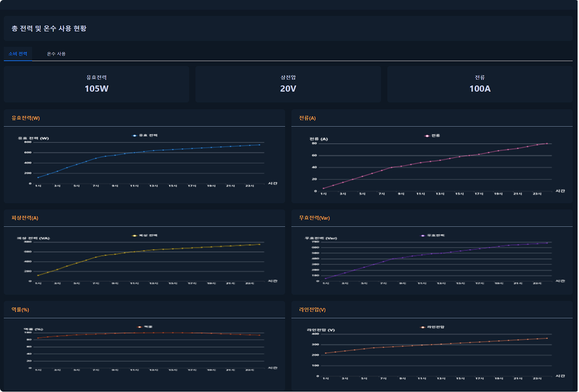Toggle 무효전력 series via purple legend marker
579x392 pixels.
423,235
